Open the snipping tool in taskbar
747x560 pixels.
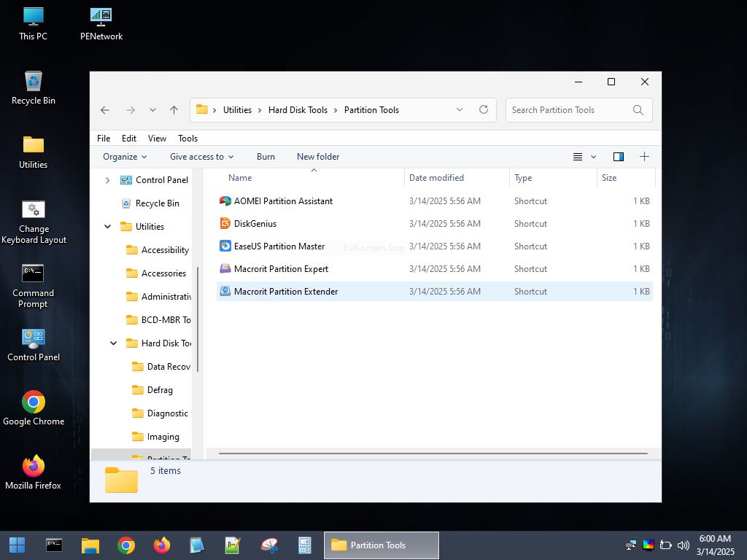pos(269,545)
